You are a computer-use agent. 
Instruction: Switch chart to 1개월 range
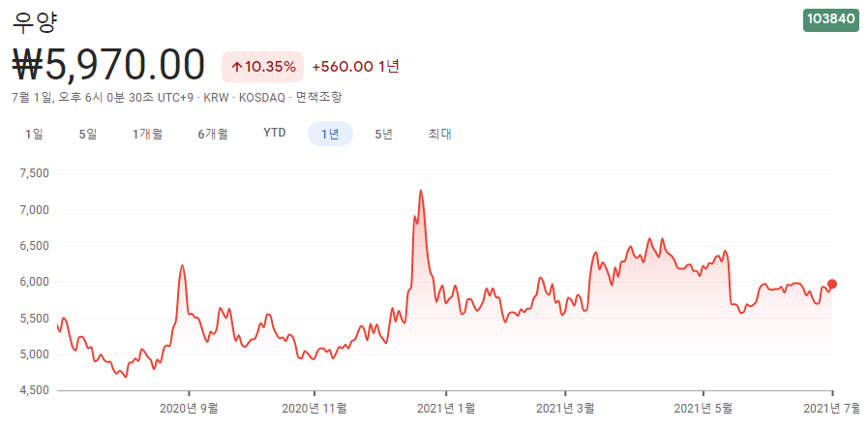click(x=147, y=134)
